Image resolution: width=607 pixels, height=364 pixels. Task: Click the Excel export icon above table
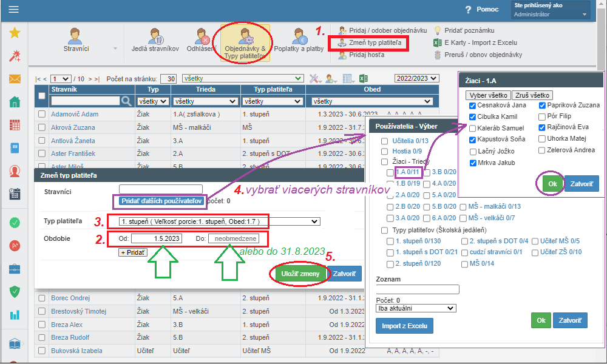(x=363, y=79)
